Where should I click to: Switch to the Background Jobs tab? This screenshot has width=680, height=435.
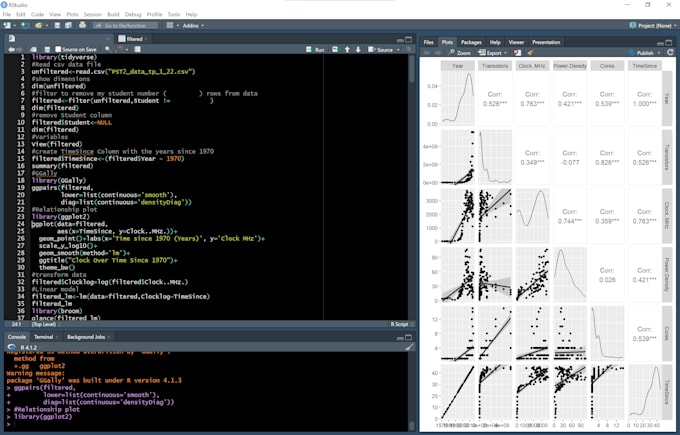click(86, 337)
